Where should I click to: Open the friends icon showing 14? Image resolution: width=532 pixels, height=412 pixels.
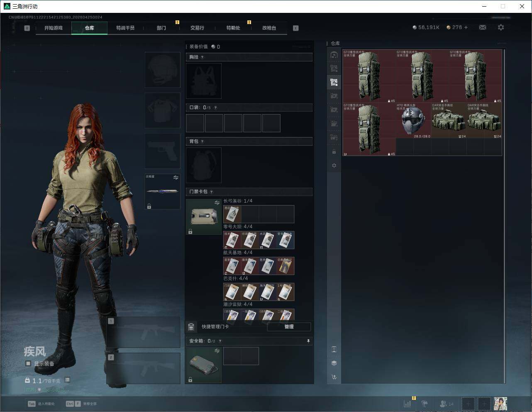click(x=447, y=404)
